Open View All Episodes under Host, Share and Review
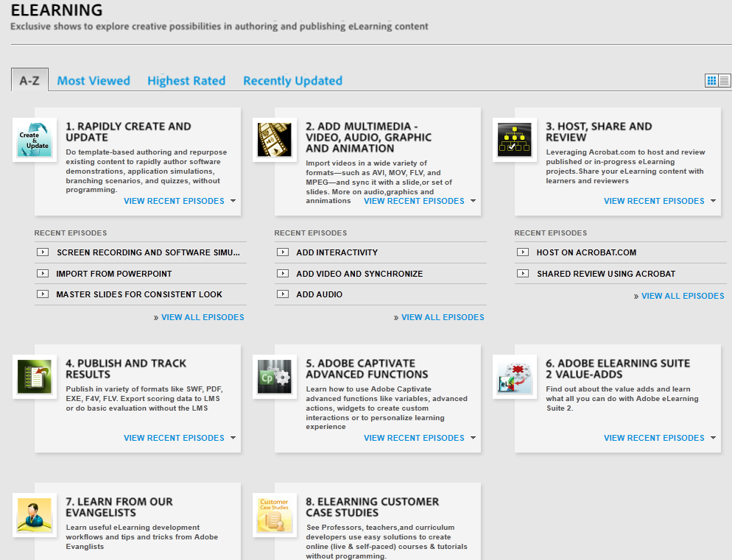Viewport: 732px width, 560px height. click(682, 296)
